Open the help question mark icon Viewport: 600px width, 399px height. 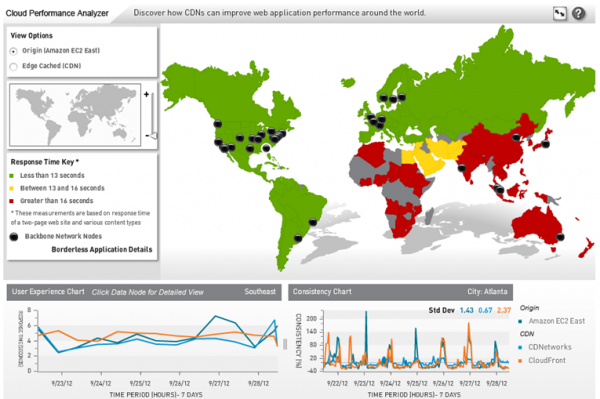(579, 14)
